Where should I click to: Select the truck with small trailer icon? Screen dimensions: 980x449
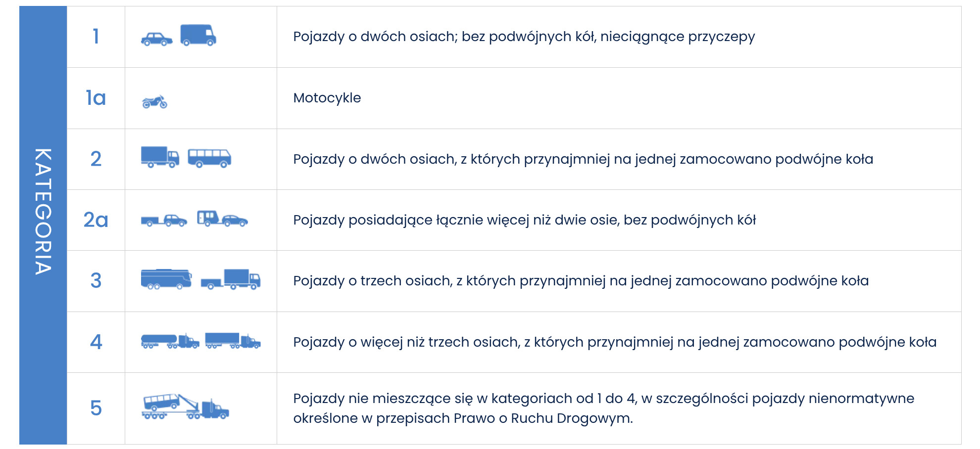pyautogui.click(x=231, y=279)
